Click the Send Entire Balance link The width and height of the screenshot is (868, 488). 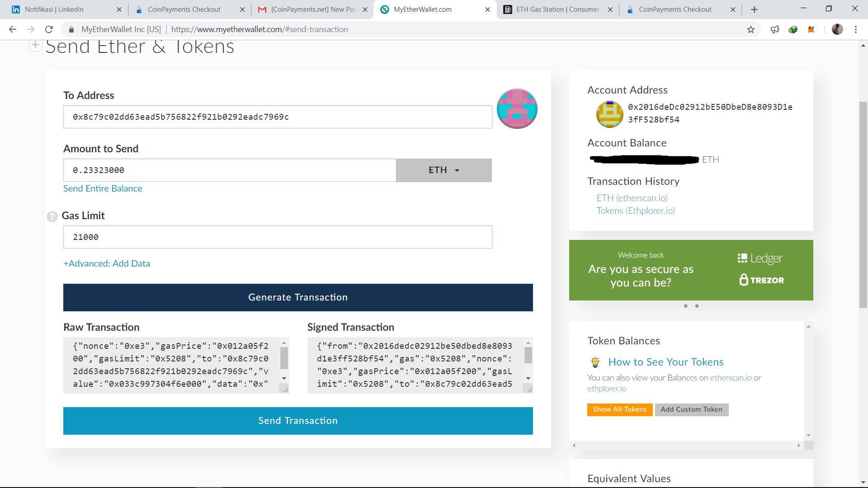point(103,188)
